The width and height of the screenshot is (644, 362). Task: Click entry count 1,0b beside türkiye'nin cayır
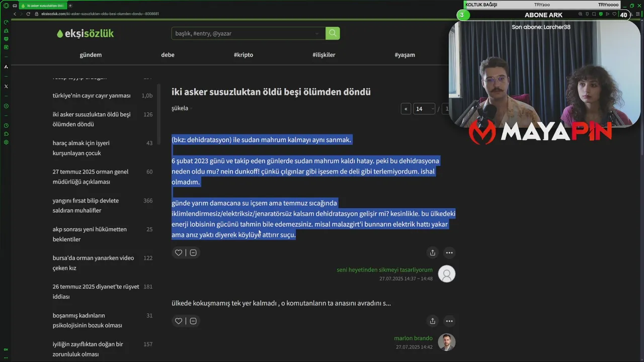[147, 96]
